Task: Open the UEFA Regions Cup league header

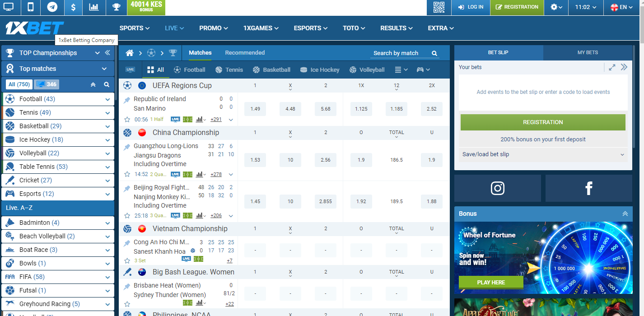Action: 182,85
